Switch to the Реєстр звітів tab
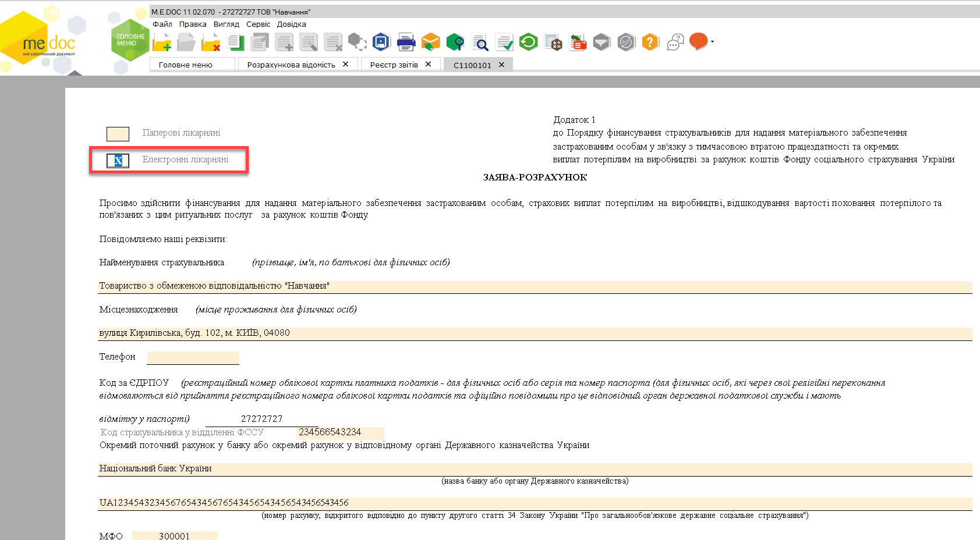The height and width of the screenshot is (540, 980). click(x=394, y=65)
